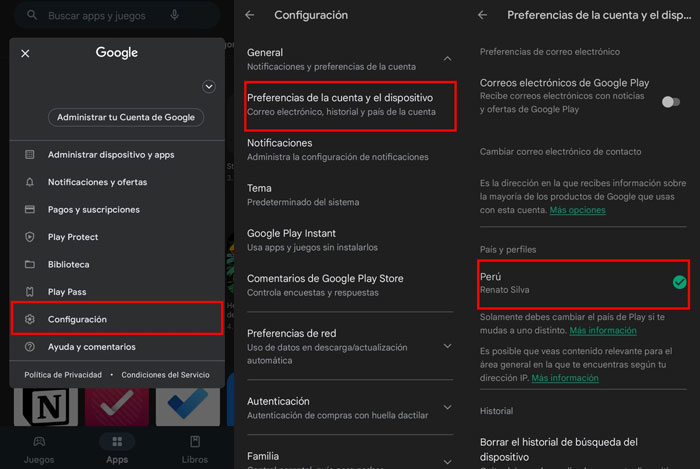This screenshot has height=469, width=700.
Task: Close the Google account menu
Action: (25, 54)
